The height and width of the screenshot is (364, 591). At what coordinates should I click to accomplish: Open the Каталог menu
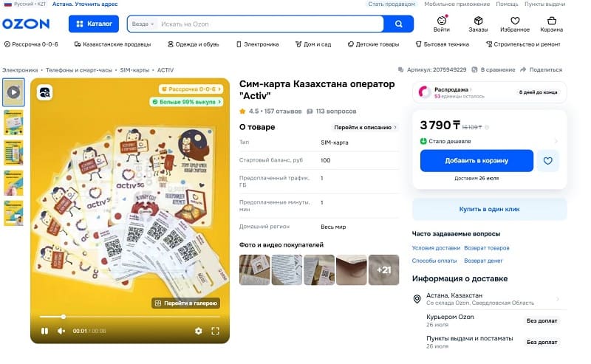(94, 24)
